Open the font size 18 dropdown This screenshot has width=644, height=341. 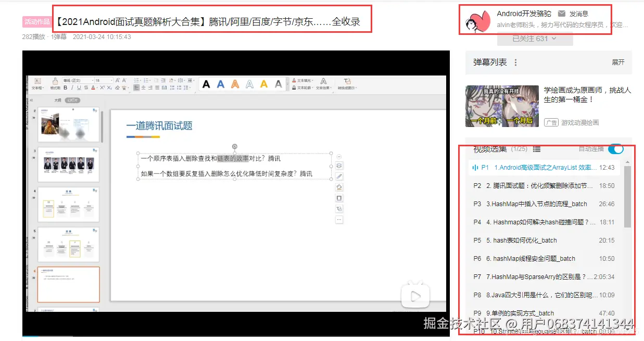click(x=103, y=81)
